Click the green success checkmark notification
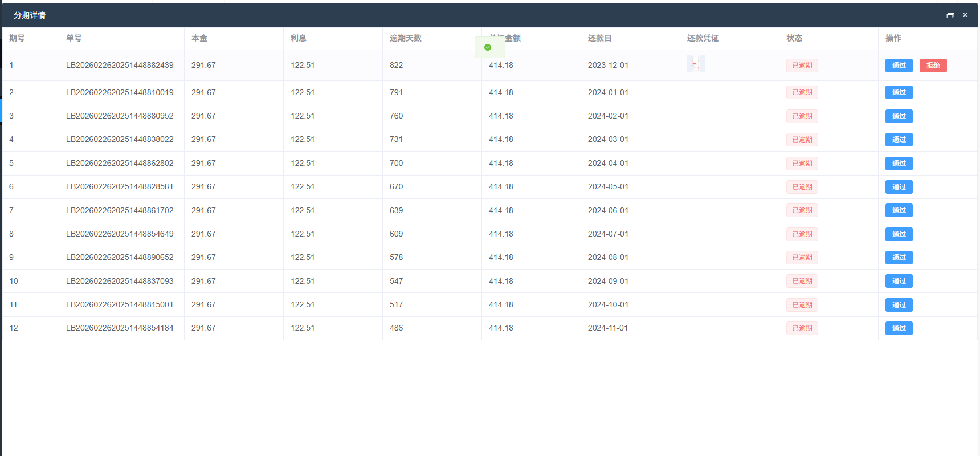 [x=488, y=47]
